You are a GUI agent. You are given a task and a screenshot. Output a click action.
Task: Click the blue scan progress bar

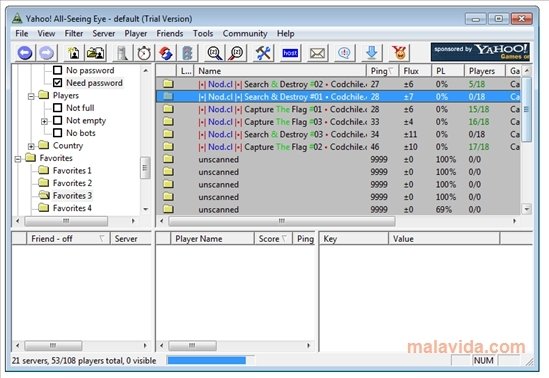click(x=207, y=360)
